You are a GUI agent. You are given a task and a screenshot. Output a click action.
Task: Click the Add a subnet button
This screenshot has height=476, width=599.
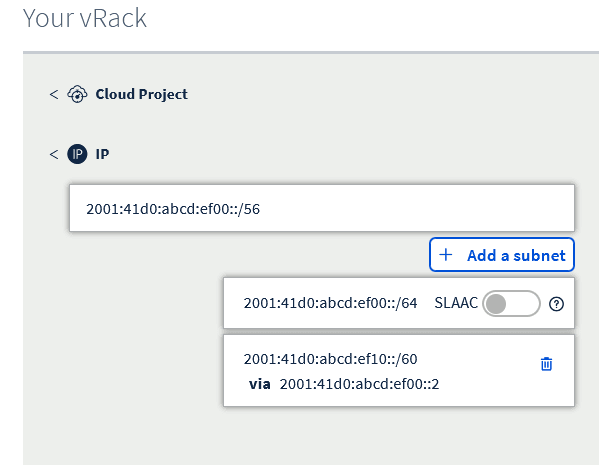[x=502, y=255]
